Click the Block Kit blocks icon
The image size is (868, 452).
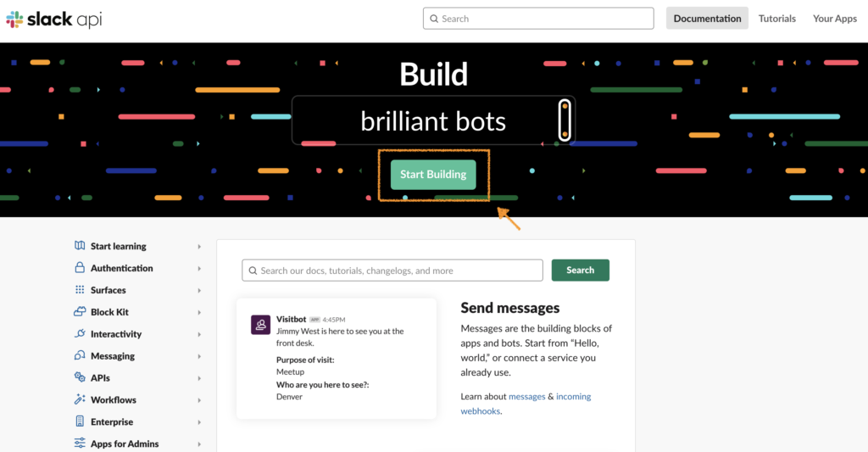pos(80,311)
